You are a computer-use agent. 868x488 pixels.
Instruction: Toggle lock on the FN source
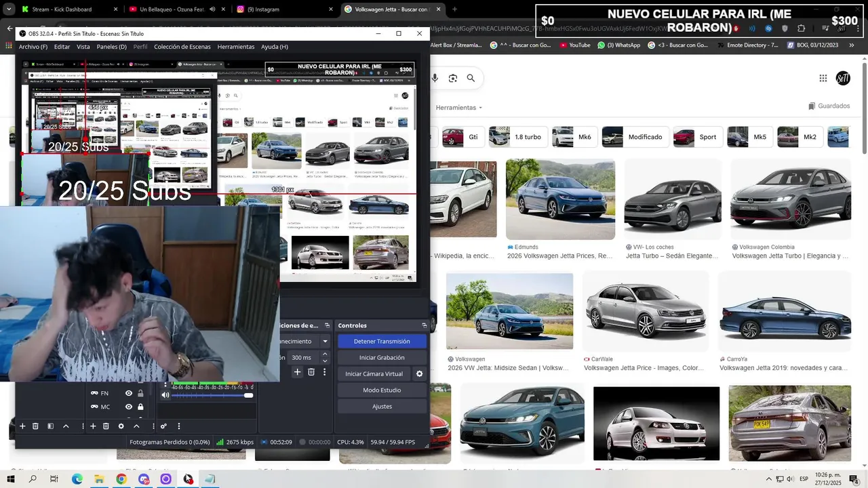pos(140,393)
